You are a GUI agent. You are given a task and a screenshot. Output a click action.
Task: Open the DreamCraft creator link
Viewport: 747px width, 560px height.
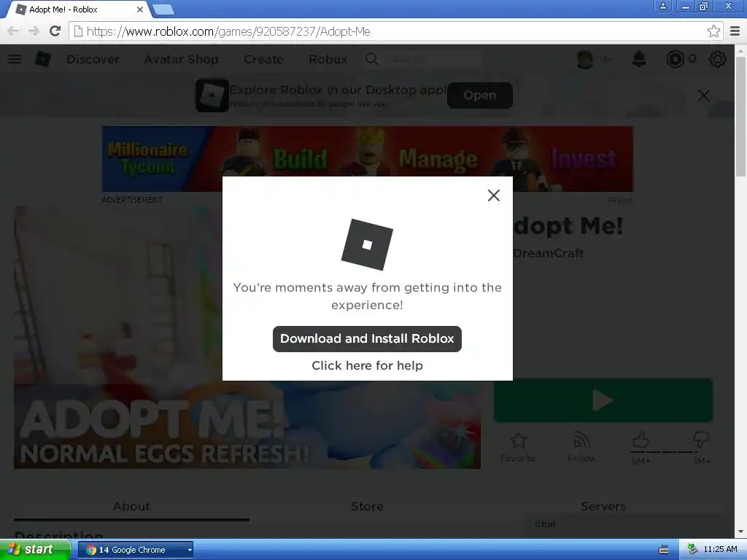(548, 253)
